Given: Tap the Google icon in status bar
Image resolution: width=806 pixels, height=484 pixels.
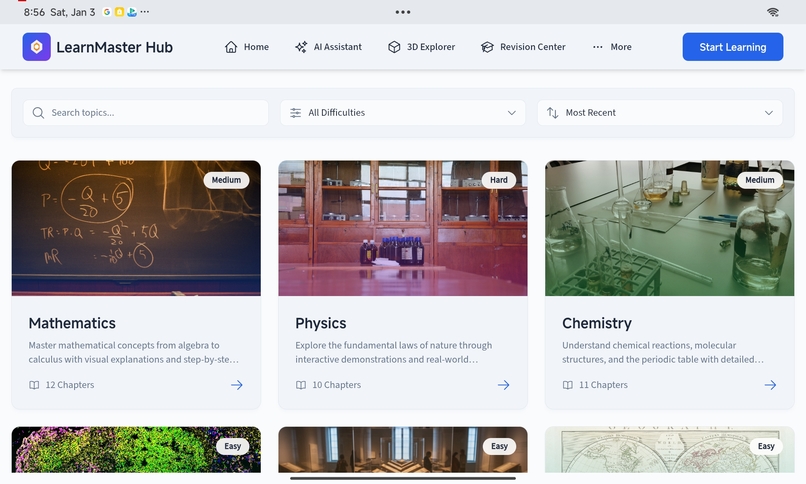Looking at the screenshot, I should 106,12.
